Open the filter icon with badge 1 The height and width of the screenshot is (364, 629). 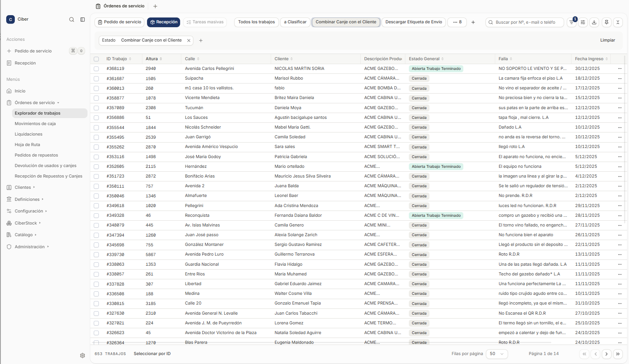572,22
